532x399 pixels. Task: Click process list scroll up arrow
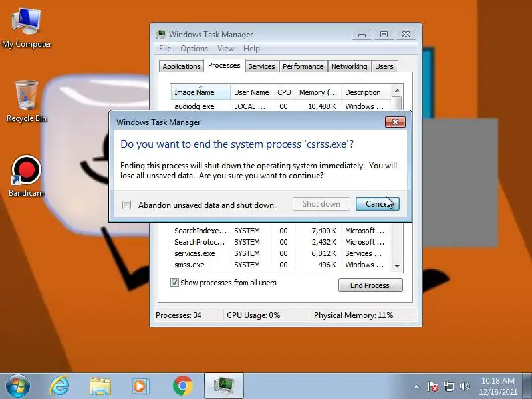[x=397, y=90]
